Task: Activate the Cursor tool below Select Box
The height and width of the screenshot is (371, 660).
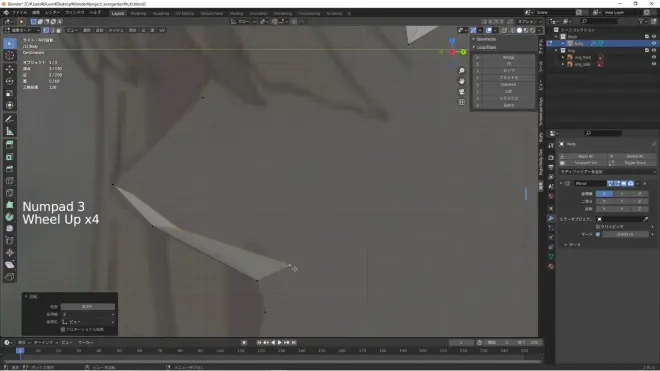Action: 10,56
